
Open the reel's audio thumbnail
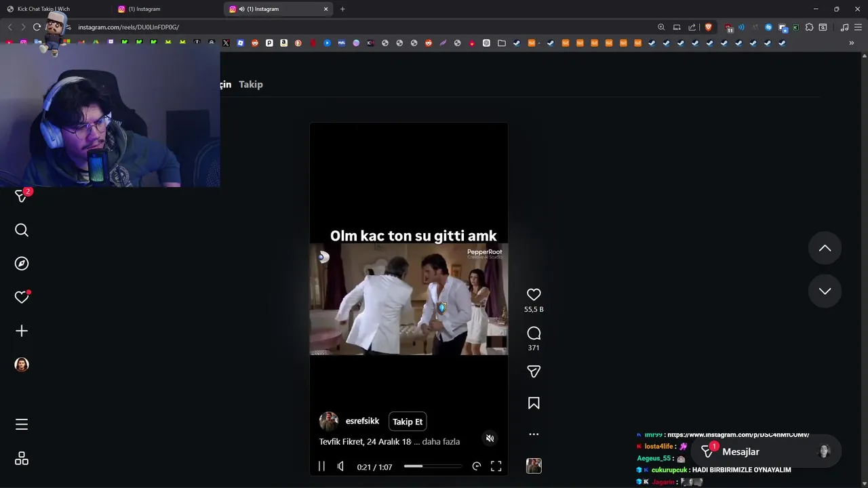pyautogui.click(x=534, y=466)
